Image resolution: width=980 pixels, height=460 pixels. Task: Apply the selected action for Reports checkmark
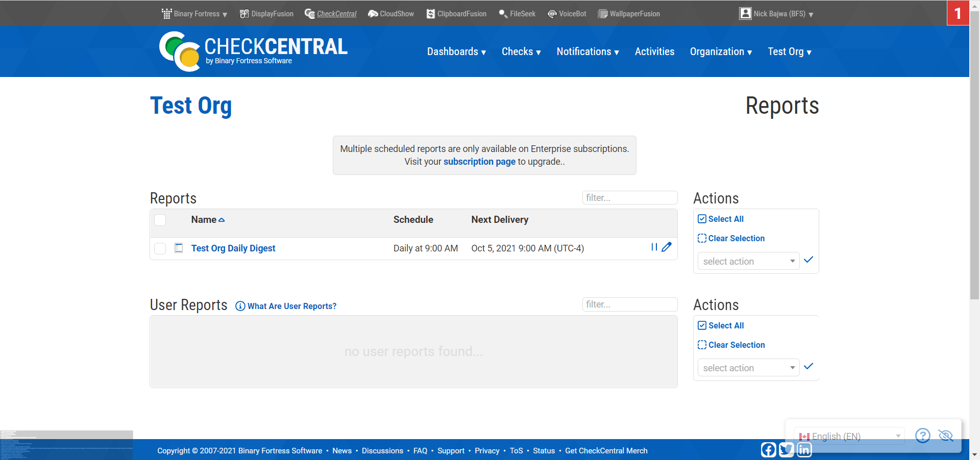(808, 260)
